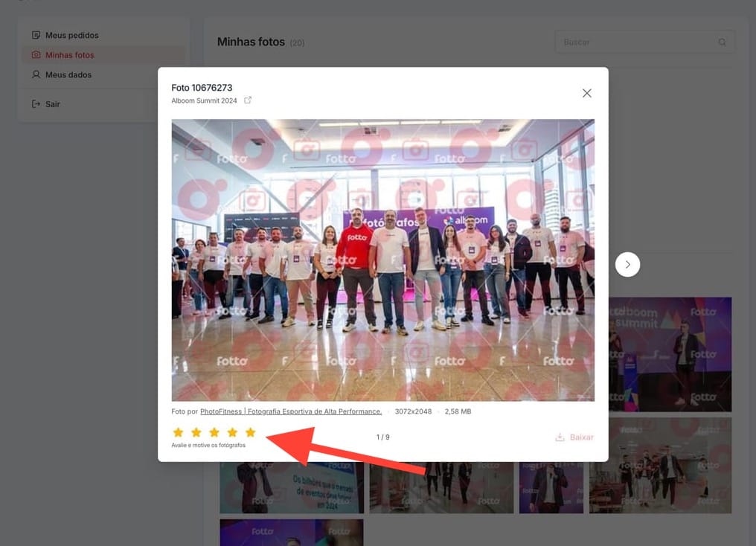Open PhotoFitness photographer profile link

click(x=290, y=411)
